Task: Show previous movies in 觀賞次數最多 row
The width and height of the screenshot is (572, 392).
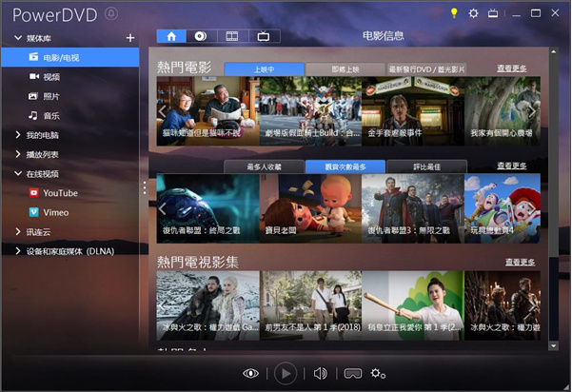Action: pos(163,209)
